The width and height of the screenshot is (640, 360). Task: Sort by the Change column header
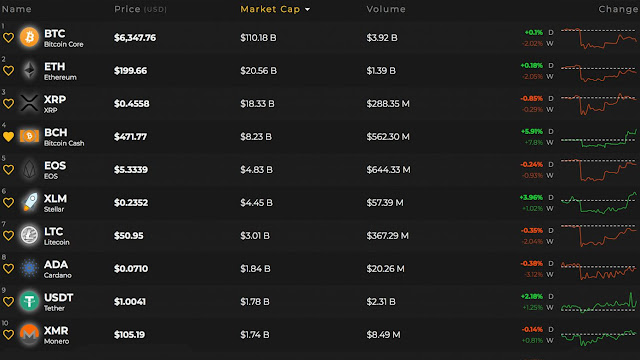pos(618,9)
